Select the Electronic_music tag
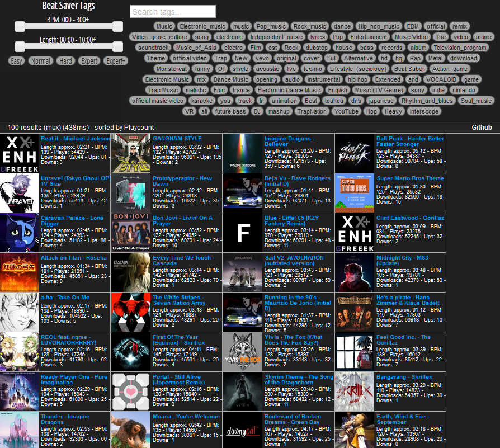This screenshot has height=448, width=500. tap(202, 26)
